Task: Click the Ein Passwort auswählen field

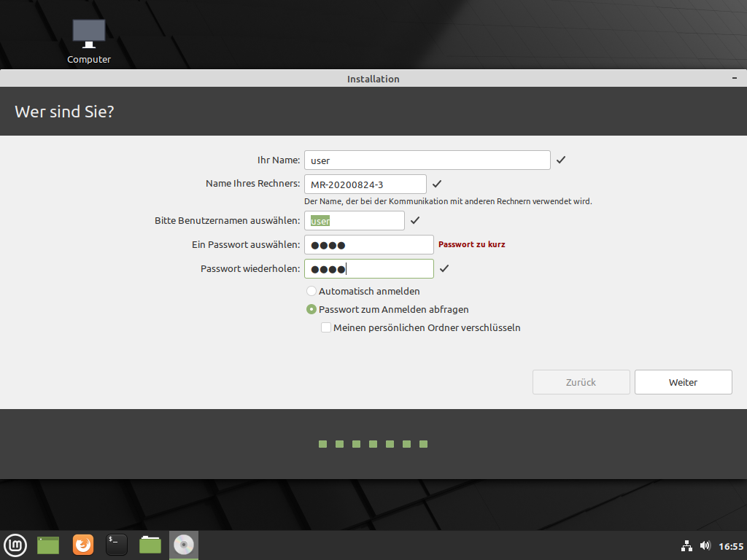Action: click(368, 244)
